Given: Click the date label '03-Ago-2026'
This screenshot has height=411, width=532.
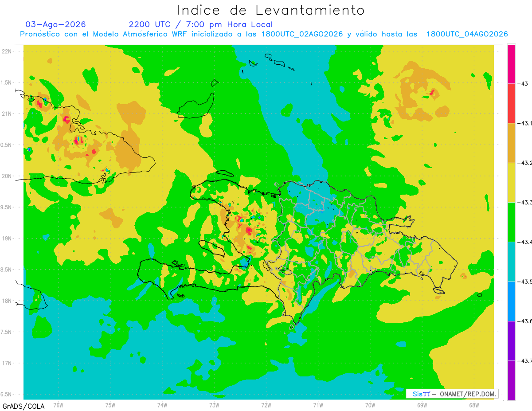Looking at the screenshot, I should click(56, 24).
